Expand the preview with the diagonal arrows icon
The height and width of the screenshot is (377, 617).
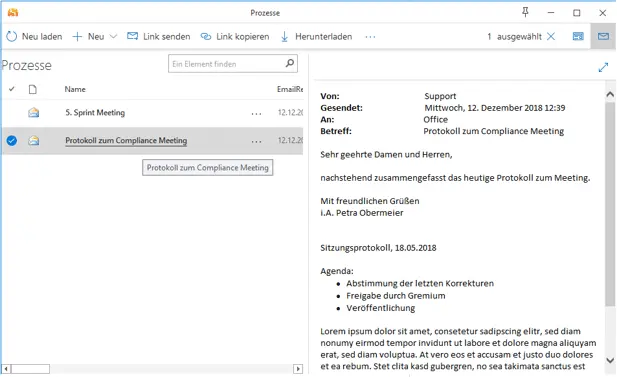coord(603,67)
